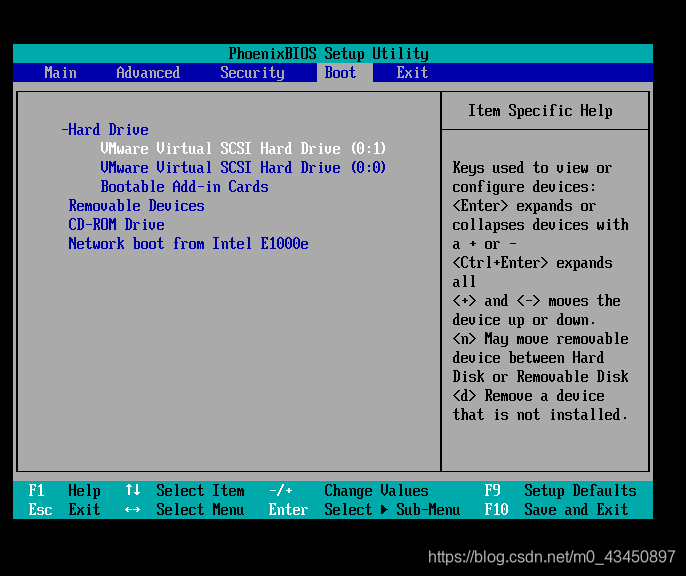This screenshot has width=686, height=576.
Task: Open the Security menu tab
Action: coord(252,73)
